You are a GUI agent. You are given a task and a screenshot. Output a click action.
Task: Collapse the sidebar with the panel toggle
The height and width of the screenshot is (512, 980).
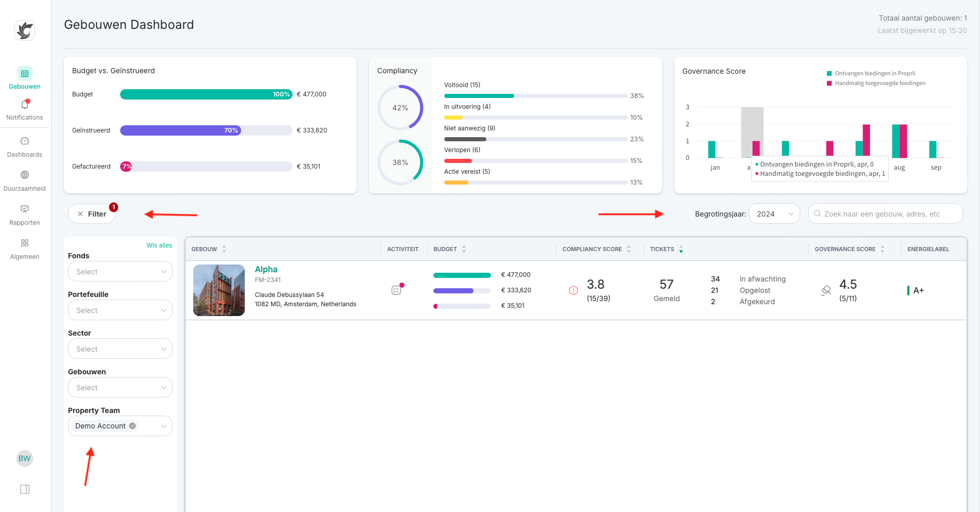tap(24, 489)
